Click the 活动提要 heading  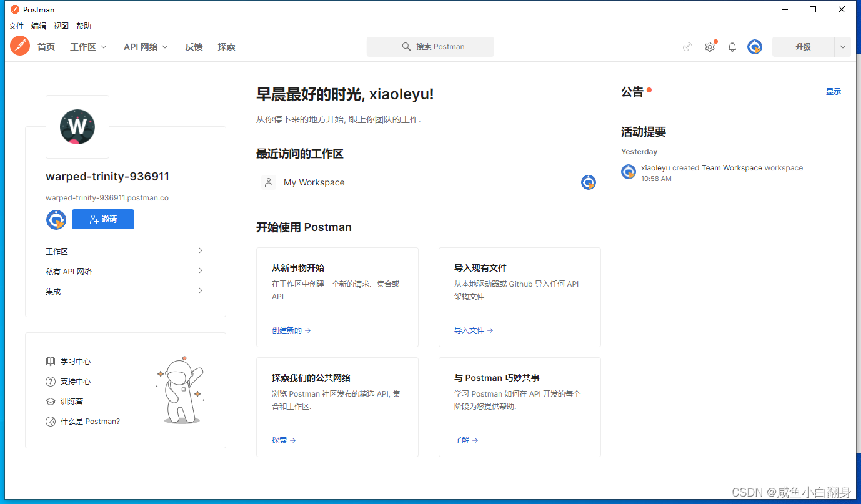(644, 132)
